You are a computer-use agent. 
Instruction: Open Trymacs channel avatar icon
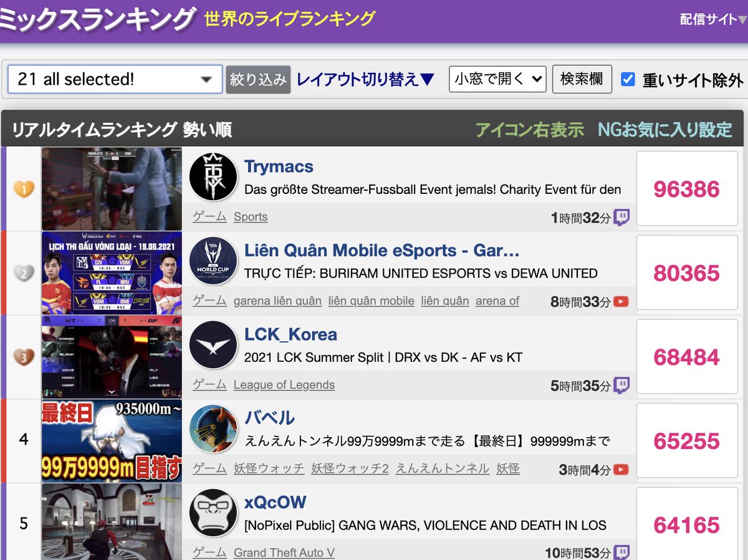coord(213,177)
